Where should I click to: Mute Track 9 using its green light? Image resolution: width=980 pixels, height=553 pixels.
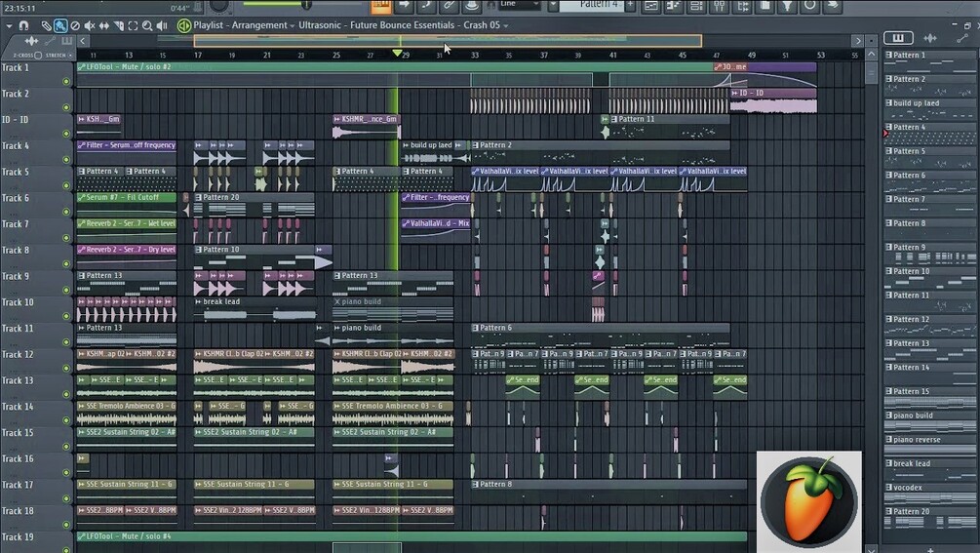coord(66,290)
